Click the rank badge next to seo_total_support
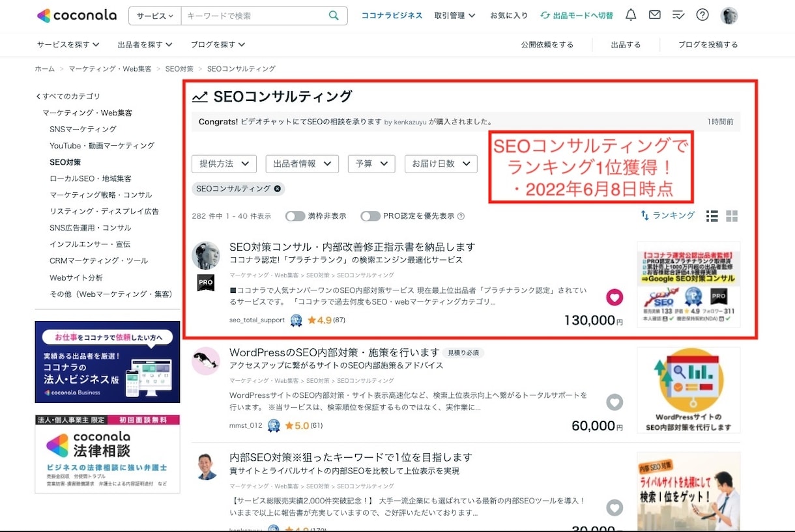The image size is (795, 532). coord(296,320)
